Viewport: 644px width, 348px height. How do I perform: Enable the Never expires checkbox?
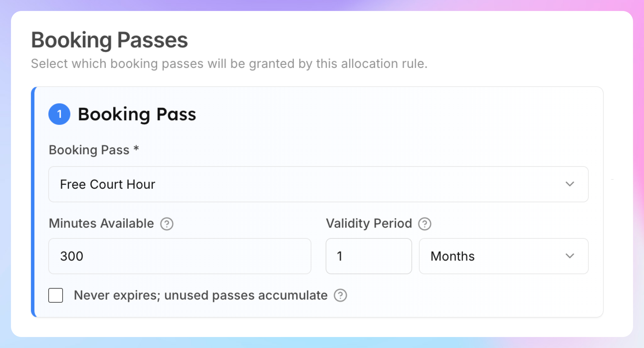[56, 296]
